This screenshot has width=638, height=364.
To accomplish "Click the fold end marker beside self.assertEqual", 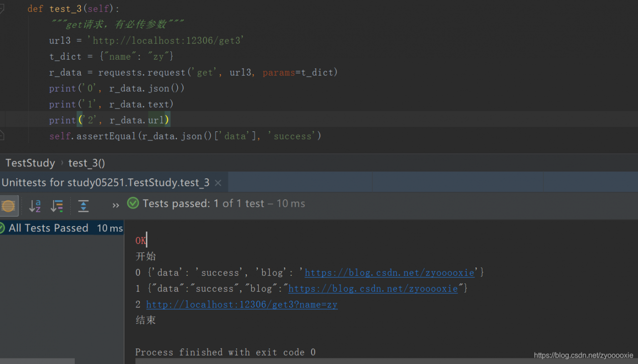I will [1, 136].
